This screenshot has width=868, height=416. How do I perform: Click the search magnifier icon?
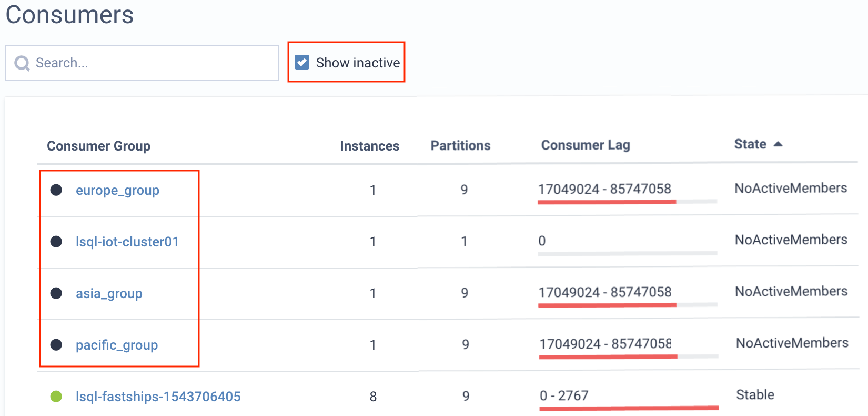click(22, 64)
